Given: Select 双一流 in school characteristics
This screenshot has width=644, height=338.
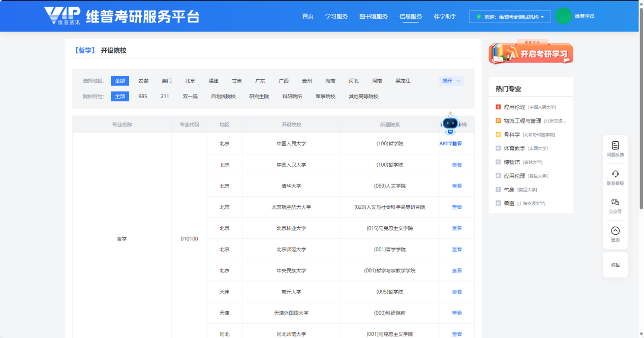Looking at the screenshot, I should tap(190, 96).
